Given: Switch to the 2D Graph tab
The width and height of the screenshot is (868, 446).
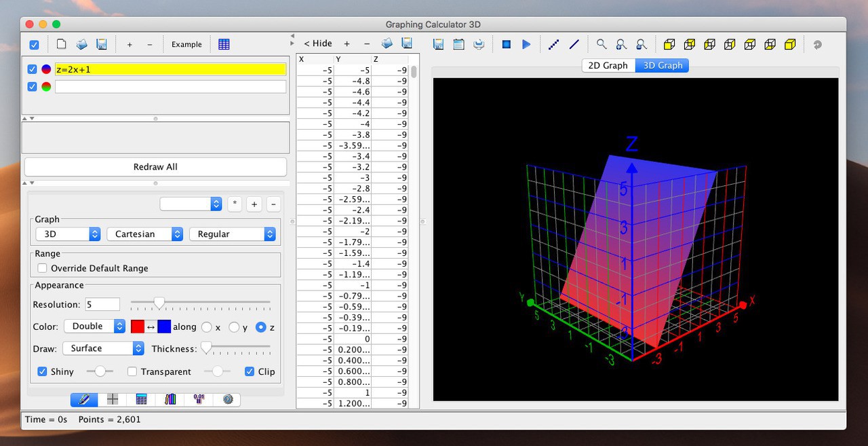Looking at the screenshot, I should click(608, 65).
